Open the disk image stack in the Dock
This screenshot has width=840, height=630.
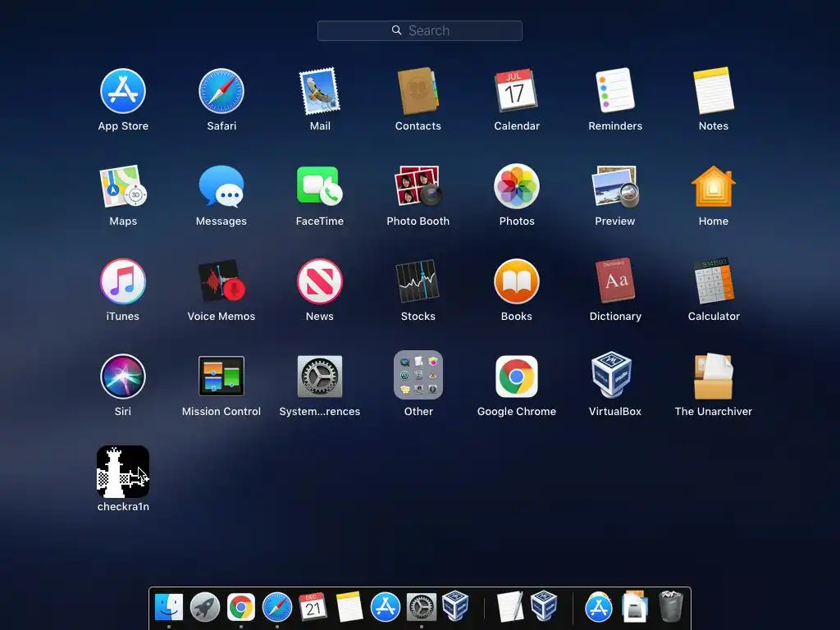coord(634,606)
